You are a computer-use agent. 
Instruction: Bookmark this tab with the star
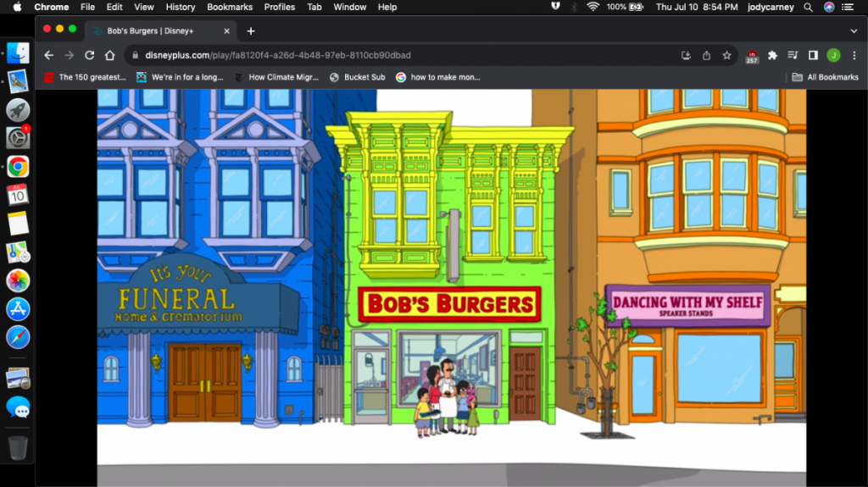click(x=726, y=55)
